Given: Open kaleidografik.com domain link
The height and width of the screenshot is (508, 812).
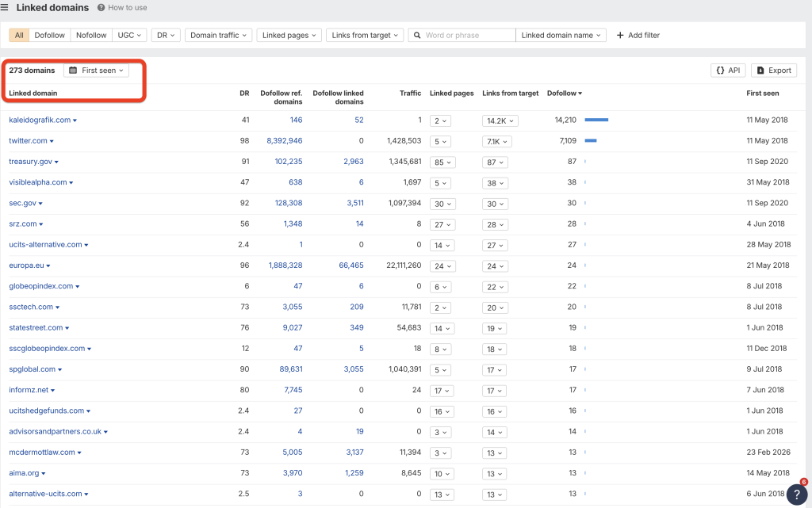Looking at the screenshot, I should click(x=40, y=120).
